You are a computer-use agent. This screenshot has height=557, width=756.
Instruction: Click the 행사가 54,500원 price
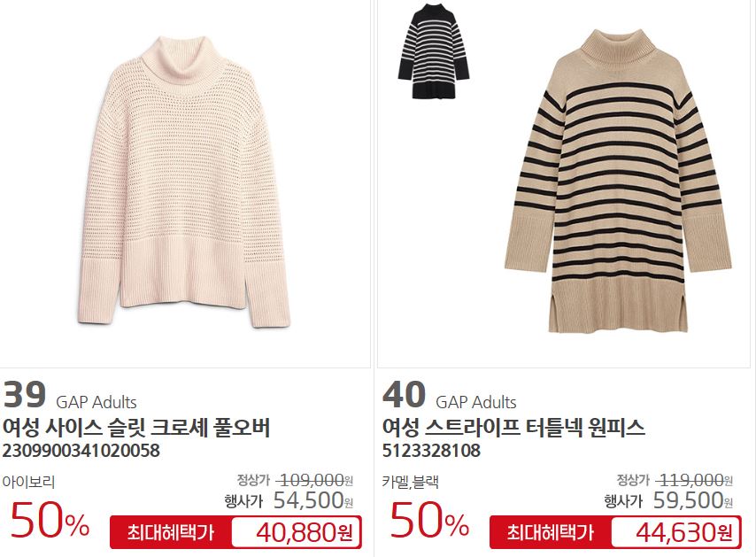[289, 500]
